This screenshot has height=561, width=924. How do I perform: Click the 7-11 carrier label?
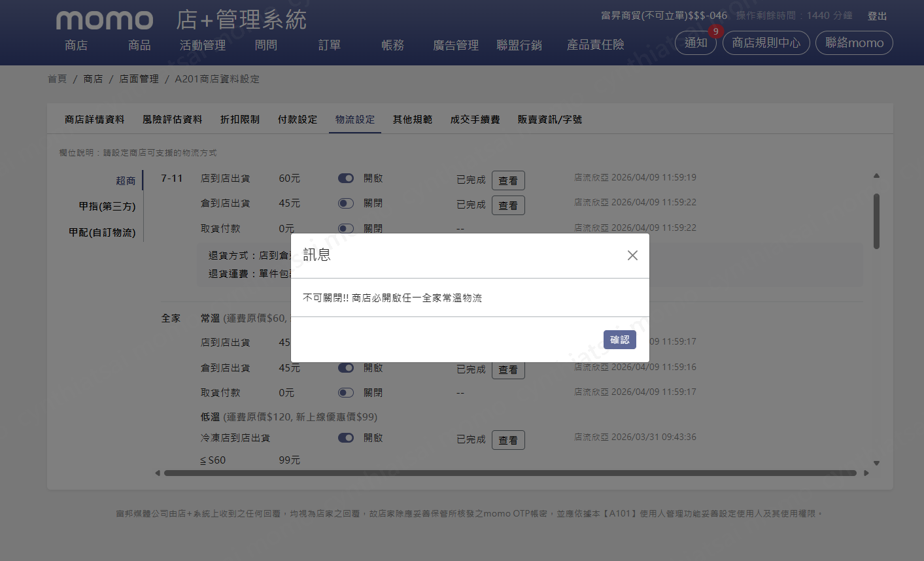pyautogui.click(x=172, y=178)
